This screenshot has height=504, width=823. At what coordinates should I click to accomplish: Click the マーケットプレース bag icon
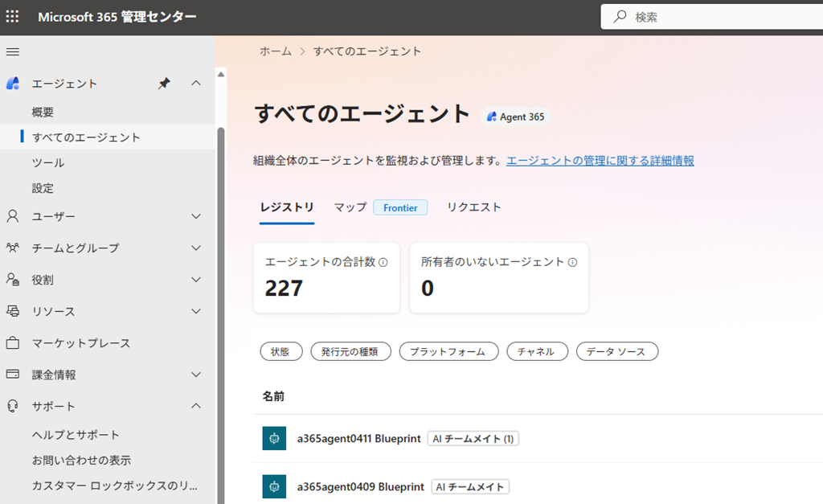click(13, 343)
